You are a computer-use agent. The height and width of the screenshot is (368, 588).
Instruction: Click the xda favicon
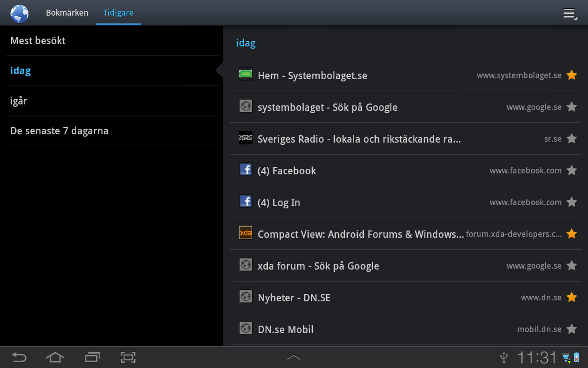coord(246,233)
